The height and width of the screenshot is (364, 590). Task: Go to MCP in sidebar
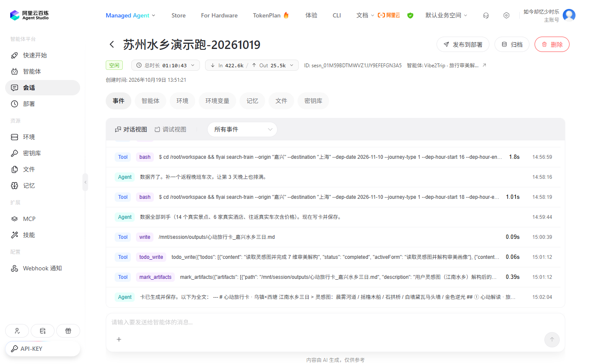[43, 219]
